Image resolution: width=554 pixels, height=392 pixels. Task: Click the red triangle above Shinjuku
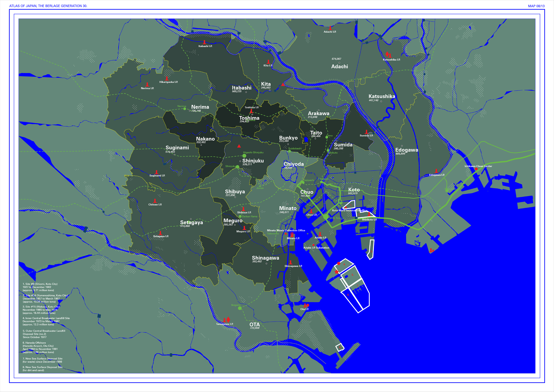point(239,146)
